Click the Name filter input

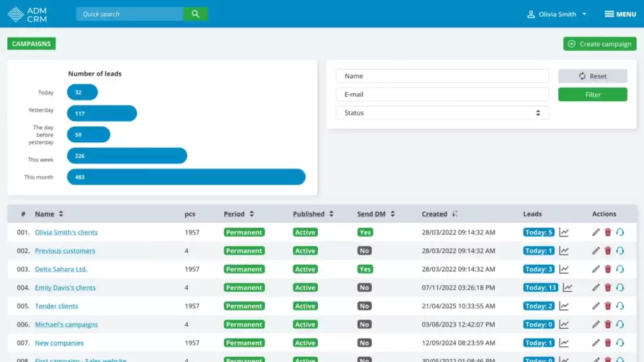442,76
